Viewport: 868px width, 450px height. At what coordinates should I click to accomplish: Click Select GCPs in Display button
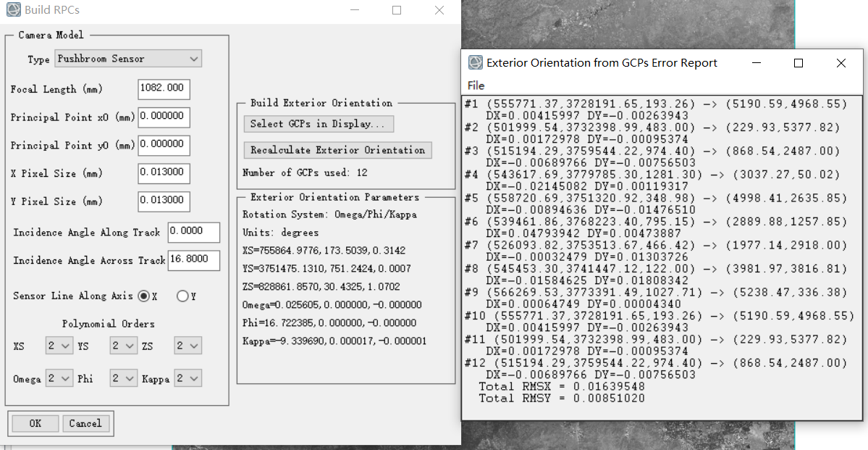click(x=319, y=124)
